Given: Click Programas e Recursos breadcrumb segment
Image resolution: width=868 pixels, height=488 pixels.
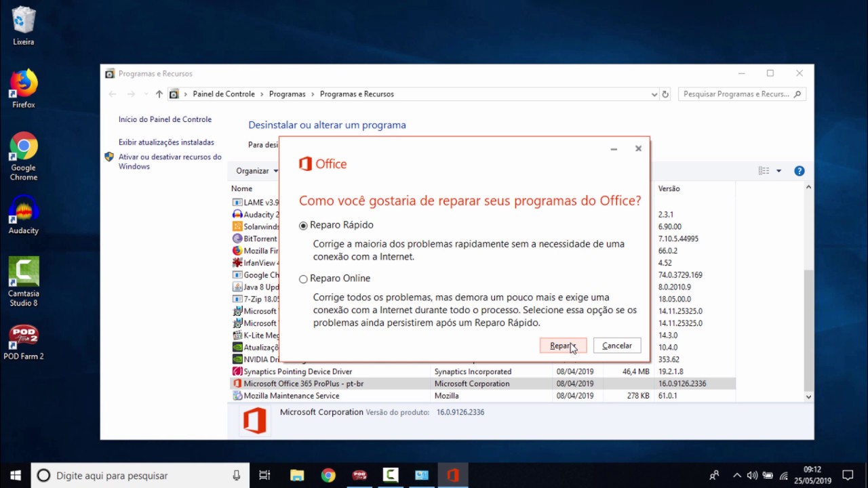Looking at the screenshot, I should (x=357, y=94).
